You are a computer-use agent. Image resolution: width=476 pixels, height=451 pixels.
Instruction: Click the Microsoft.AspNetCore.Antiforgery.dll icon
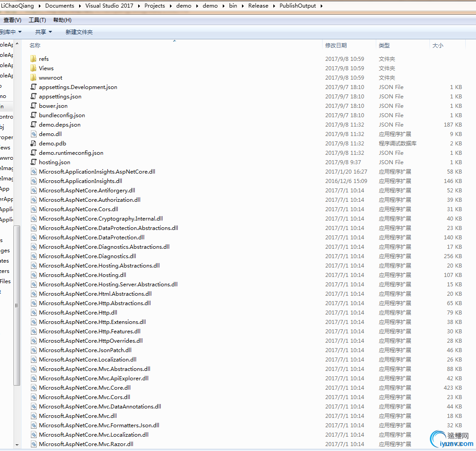pos(34,191)
